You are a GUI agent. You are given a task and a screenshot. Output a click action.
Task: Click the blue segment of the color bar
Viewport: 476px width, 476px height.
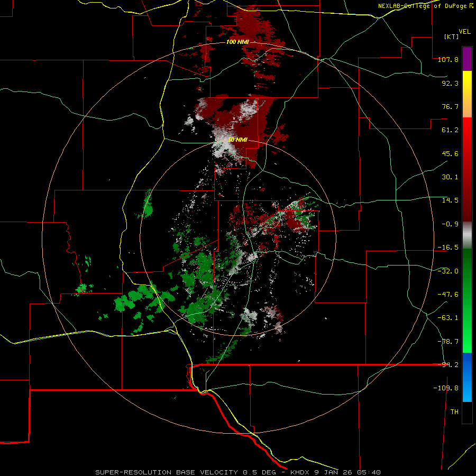click(467, 377)
